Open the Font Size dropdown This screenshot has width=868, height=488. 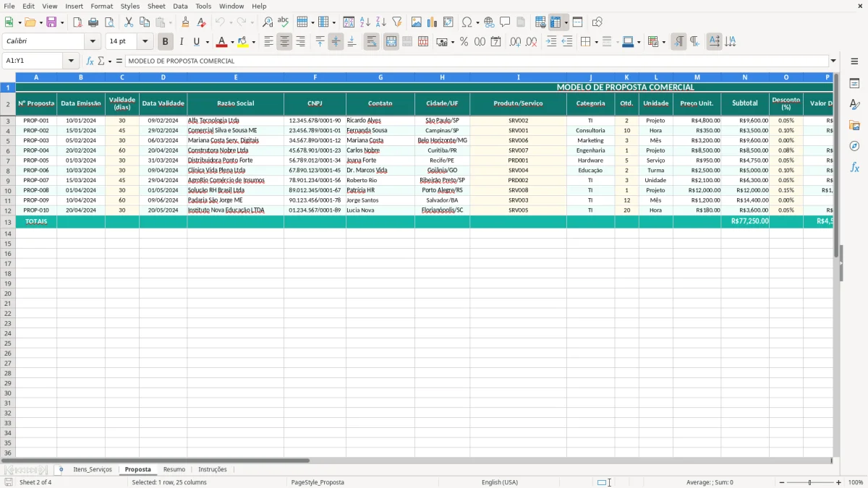click(145, 42)
